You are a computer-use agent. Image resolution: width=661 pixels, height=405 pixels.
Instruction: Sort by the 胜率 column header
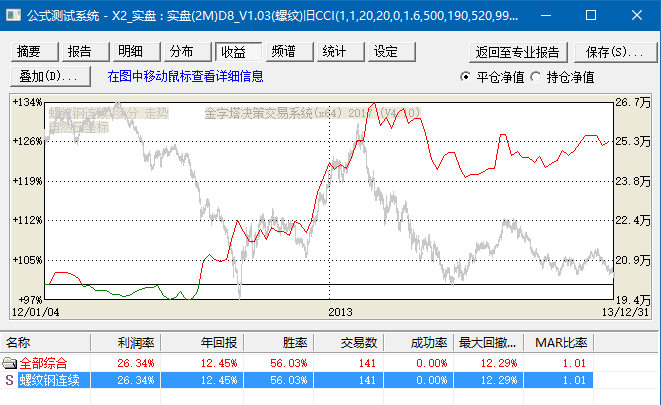279,343
